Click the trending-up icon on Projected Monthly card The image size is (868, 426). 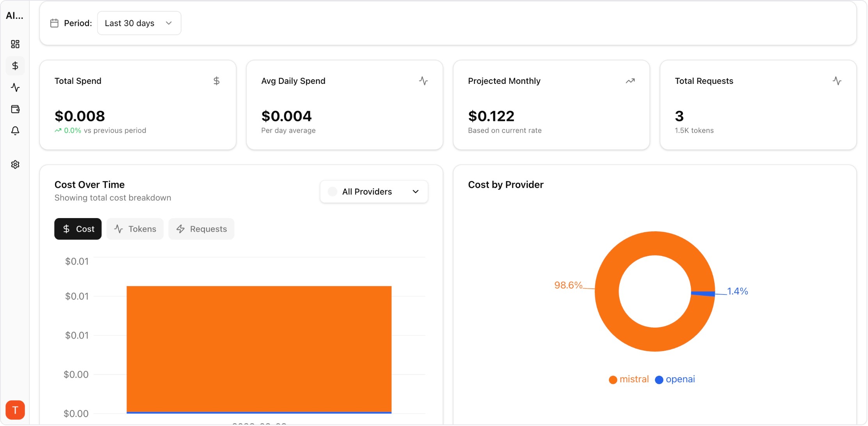630,81
